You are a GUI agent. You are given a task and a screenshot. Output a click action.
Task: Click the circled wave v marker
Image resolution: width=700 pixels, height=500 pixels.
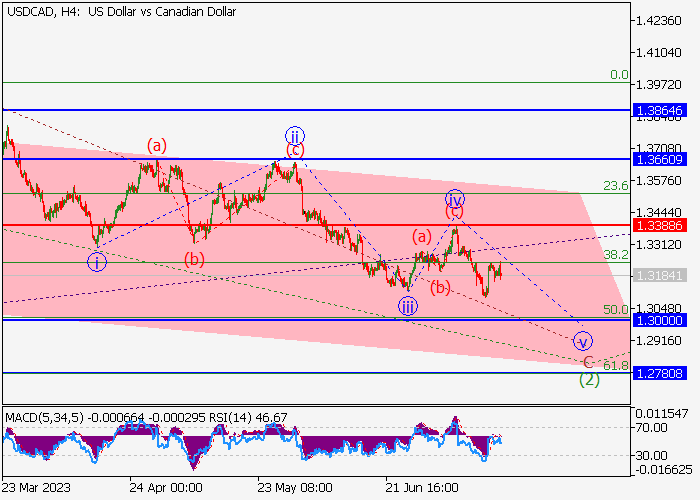pyautogui.click(x=583, y=342)
